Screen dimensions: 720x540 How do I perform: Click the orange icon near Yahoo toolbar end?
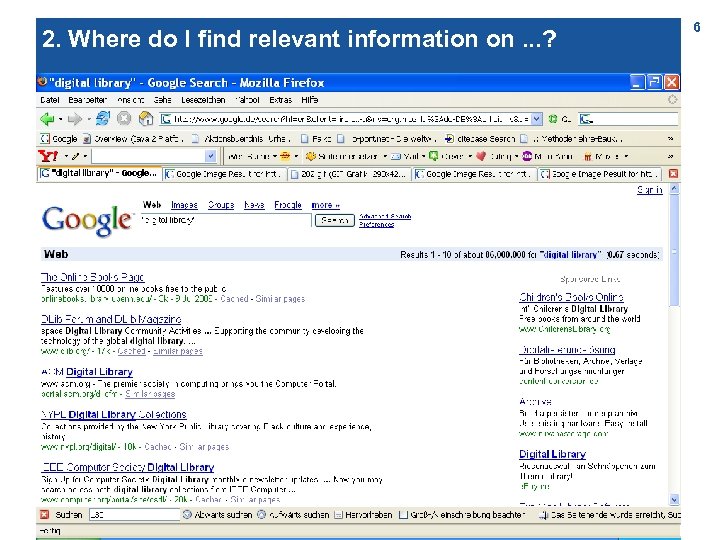588,157
